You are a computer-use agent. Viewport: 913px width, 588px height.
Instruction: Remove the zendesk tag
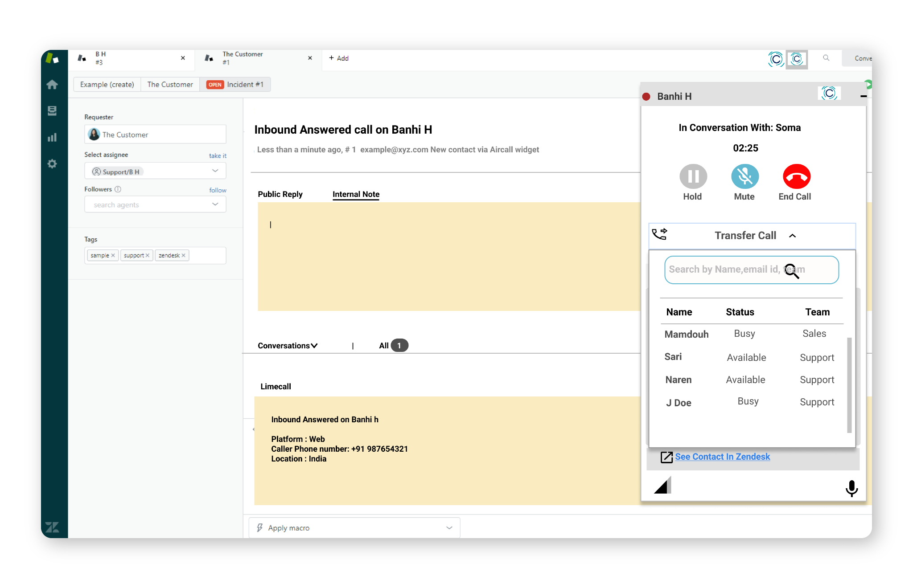click(x=183, y=255)
